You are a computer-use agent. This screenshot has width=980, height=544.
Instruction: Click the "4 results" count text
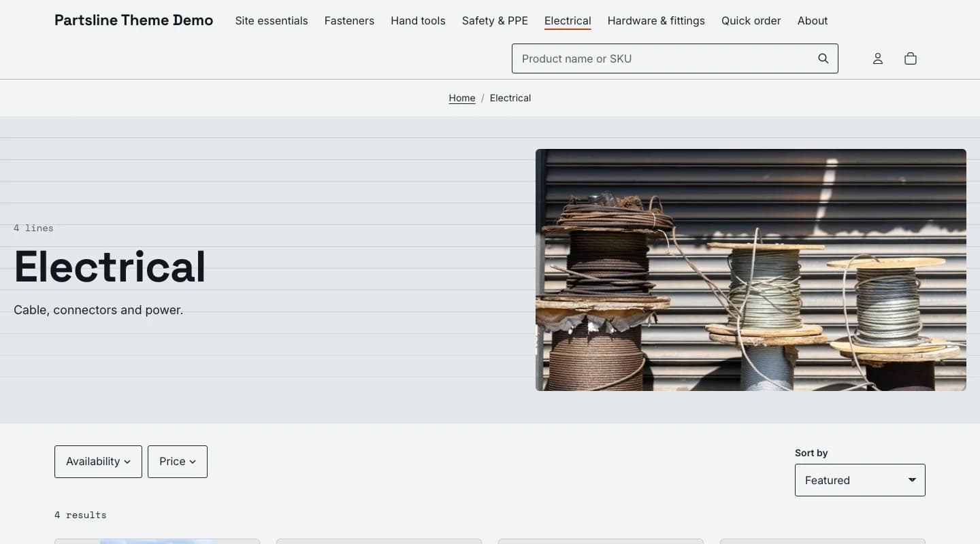point(80,515)
